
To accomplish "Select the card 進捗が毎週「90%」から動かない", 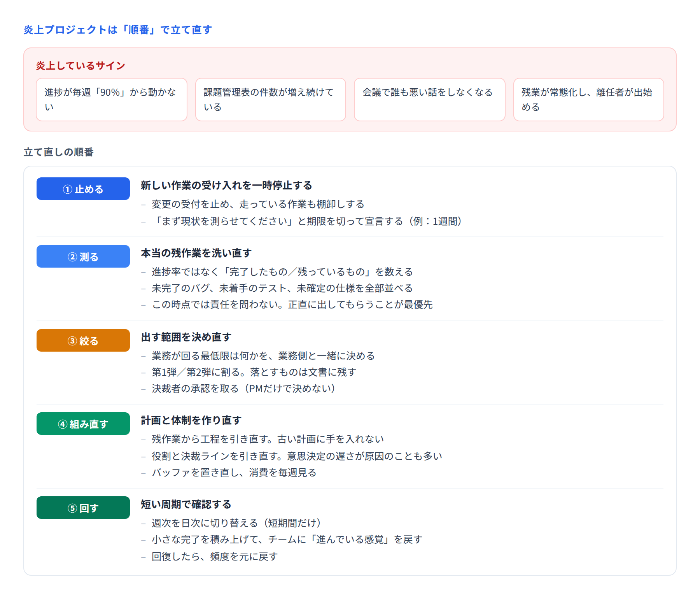I will [x=112, y=100].
